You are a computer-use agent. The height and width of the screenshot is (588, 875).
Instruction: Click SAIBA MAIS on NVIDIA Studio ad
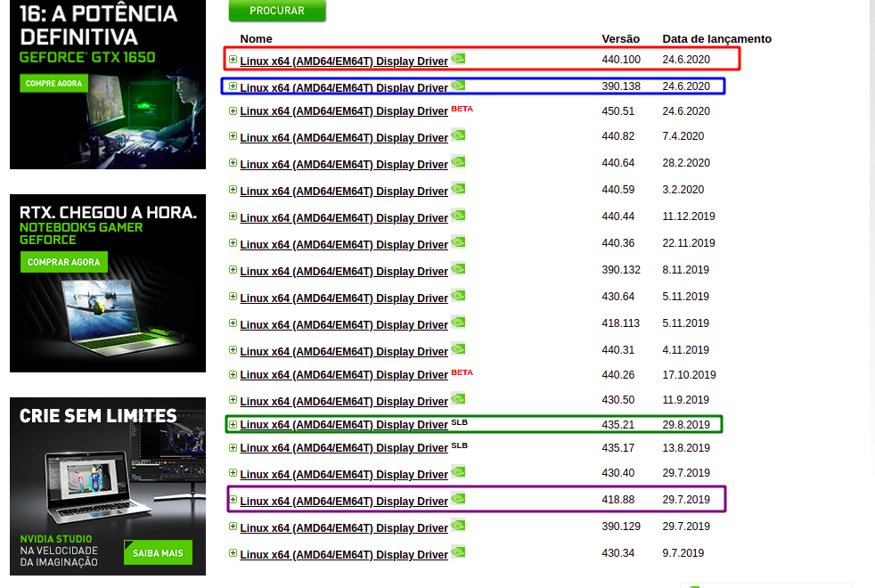(x=158, y=553)
